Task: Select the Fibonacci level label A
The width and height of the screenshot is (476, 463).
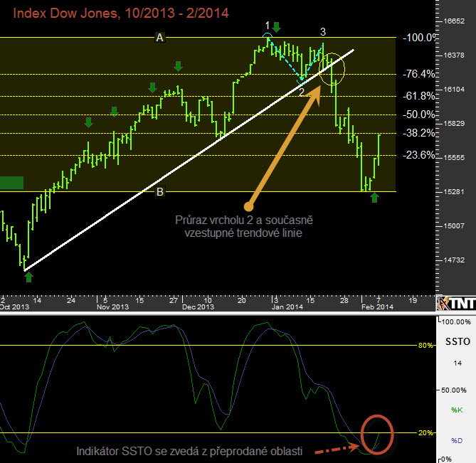Action: pos(159,38)
